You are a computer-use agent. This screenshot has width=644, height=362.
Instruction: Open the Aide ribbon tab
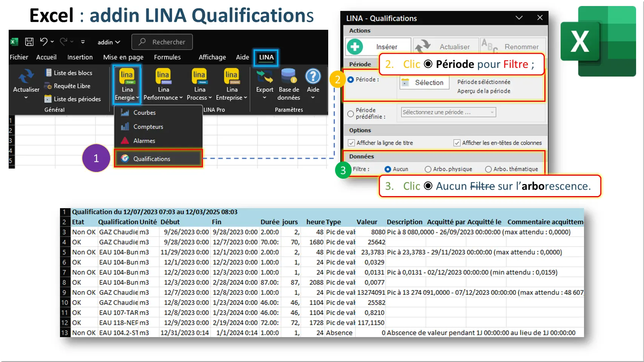pyautogui.click(x=243, y=57)
